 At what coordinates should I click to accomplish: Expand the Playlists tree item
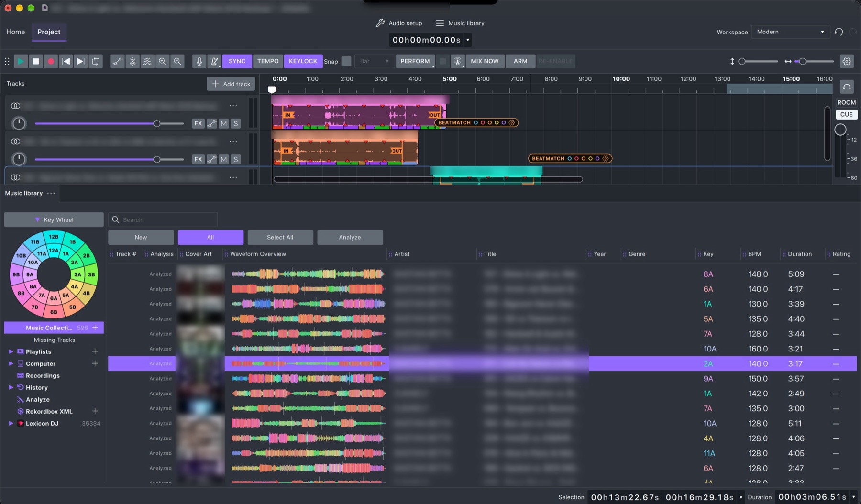click(x=11, y=351)
